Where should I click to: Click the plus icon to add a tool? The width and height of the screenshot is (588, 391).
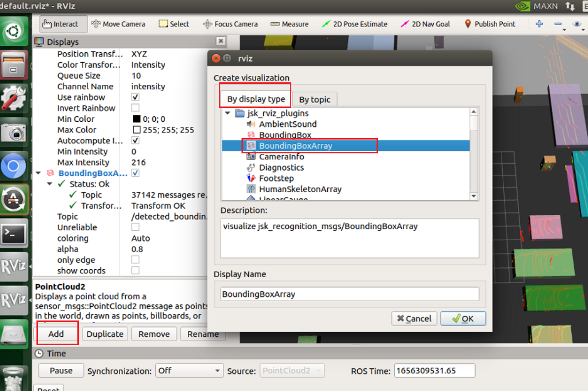[539, 23]
